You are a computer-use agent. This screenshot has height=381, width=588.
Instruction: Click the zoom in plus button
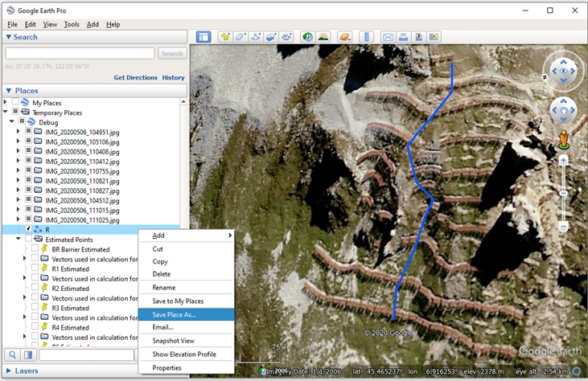pyautogui.click(x=563, y=160)
